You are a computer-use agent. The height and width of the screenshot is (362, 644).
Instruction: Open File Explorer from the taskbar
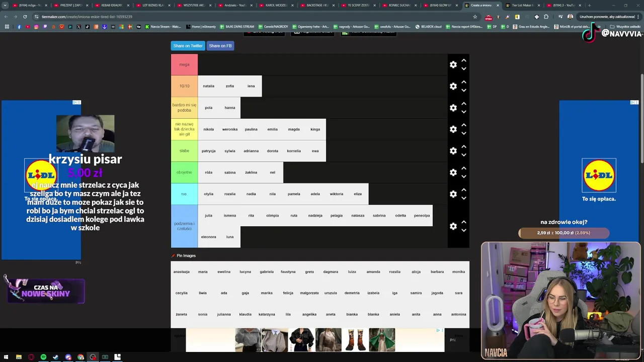[x=19, y=357]
